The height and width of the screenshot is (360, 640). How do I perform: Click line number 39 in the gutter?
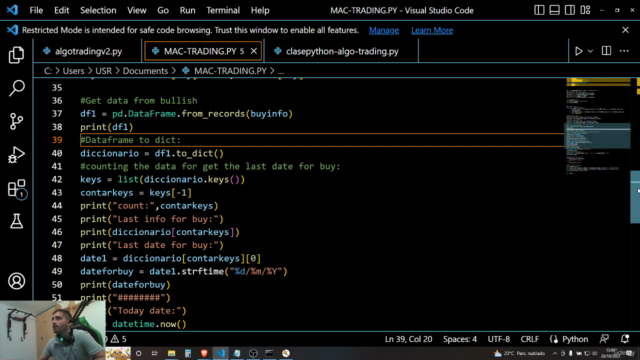coord(57,140)
